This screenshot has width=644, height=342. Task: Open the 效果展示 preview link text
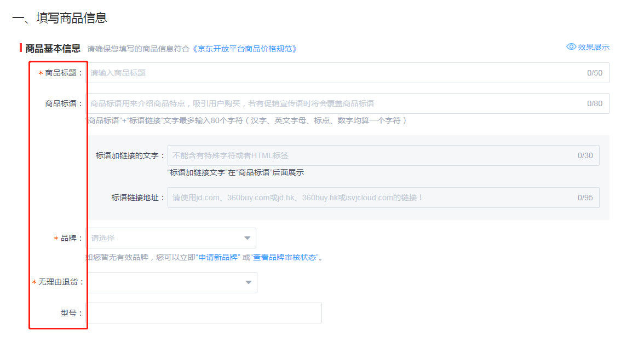pyautogui.click(x=593, y=47)
